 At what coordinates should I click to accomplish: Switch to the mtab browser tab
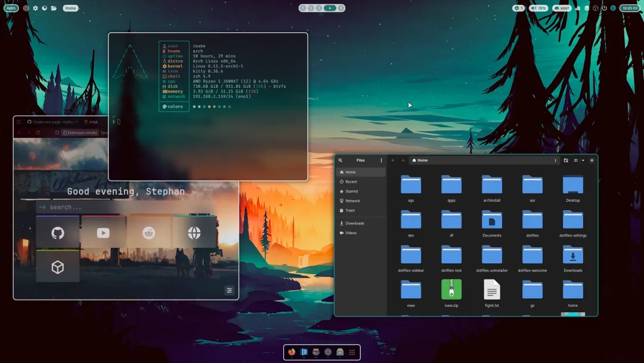coord(91,122)
